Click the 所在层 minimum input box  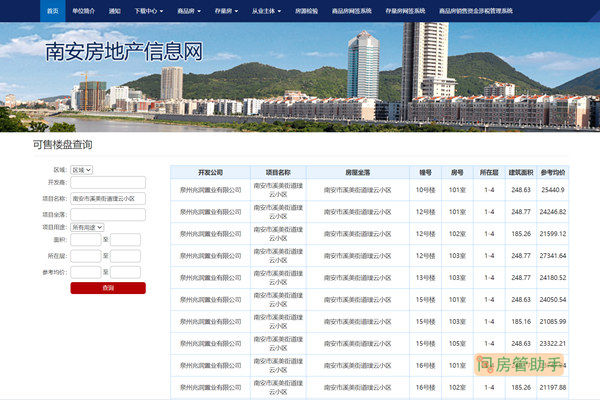click(86, 256)
